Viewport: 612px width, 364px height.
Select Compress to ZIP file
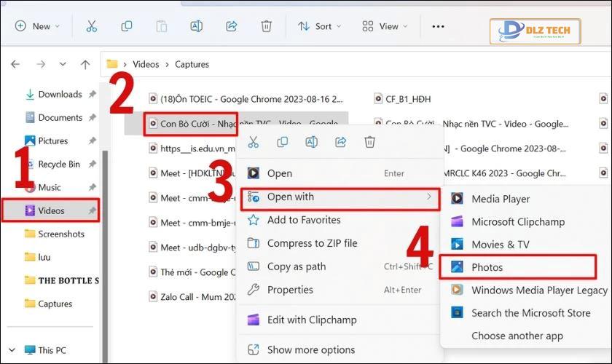[340, 243]
